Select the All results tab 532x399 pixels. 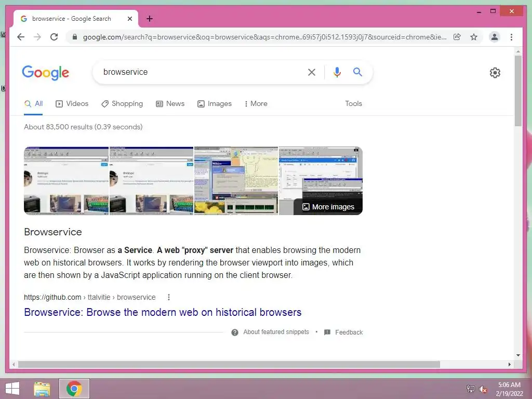[33, 104]
